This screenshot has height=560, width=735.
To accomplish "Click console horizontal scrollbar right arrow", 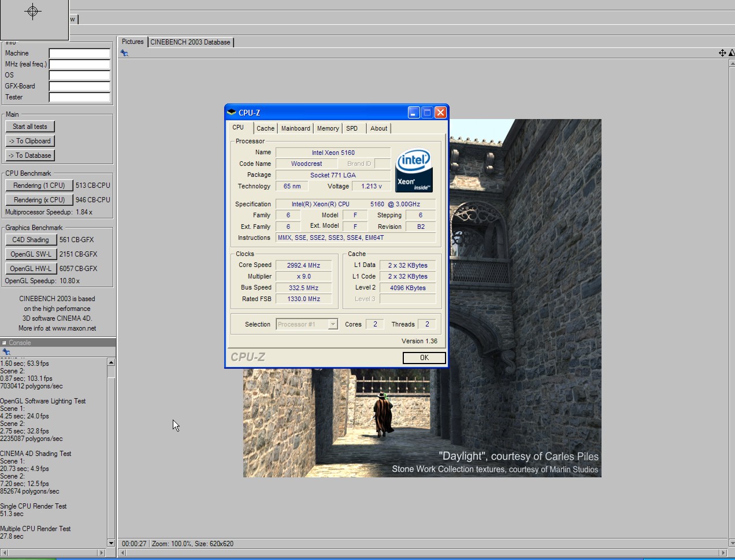I will pos(102,553).
